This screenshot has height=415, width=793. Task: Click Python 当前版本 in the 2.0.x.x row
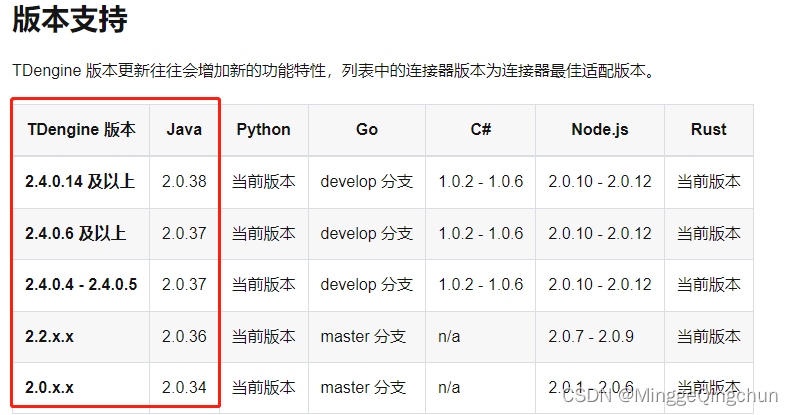point(263,388)
